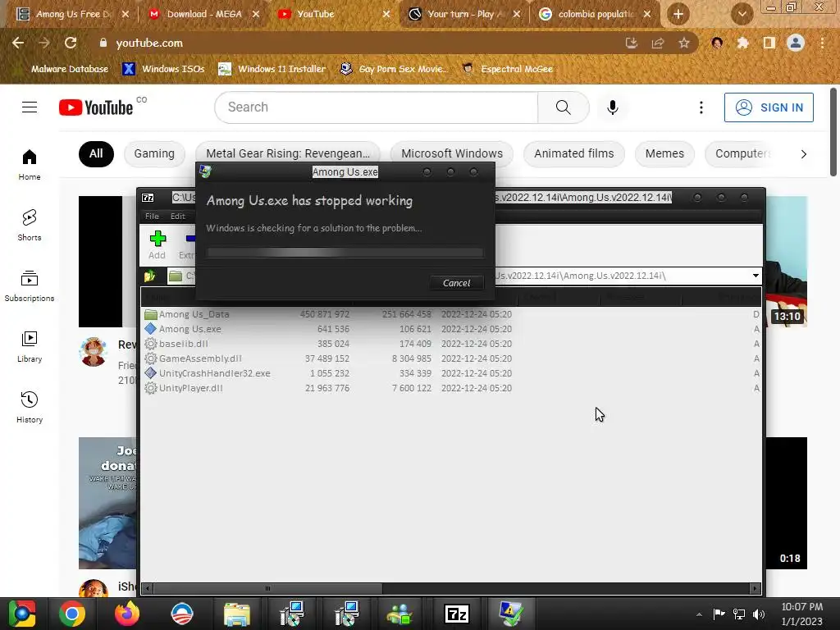
Task: Click the up-folder icon in 7-Zip
Action: tap(149, 276)
